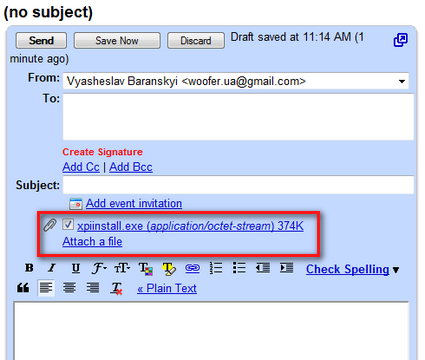
Task: Click the Check Spelling link
Action: (348, 269)
